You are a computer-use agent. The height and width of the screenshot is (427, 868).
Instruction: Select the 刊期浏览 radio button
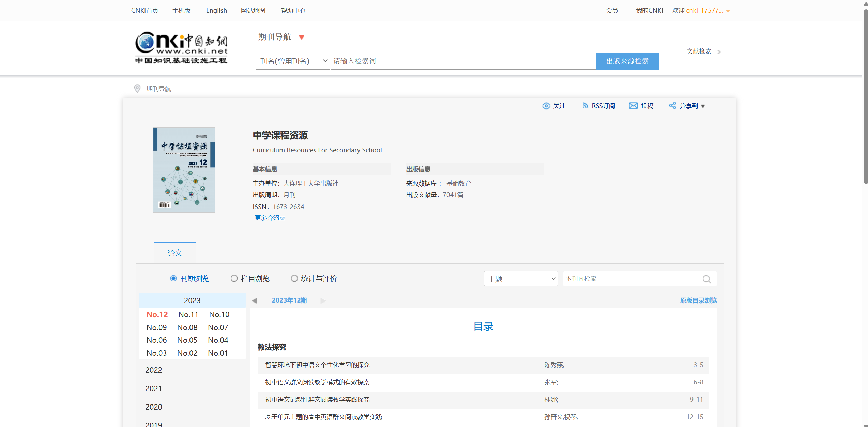click(x=173, y=279)
